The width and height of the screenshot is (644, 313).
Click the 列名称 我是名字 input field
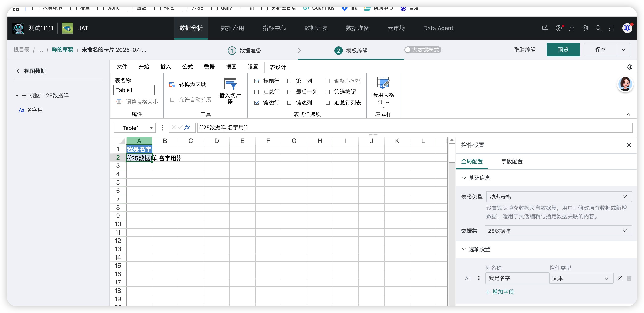point(517,278)
